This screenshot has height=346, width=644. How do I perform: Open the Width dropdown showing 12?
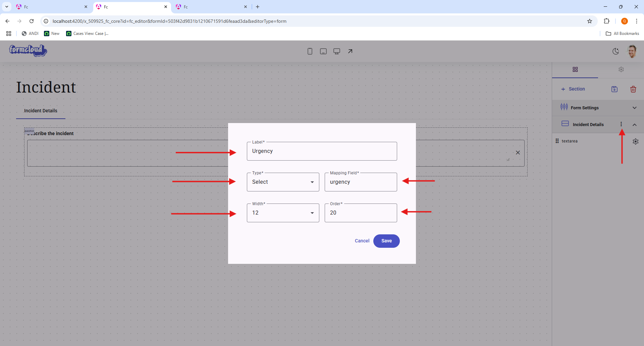283,213
